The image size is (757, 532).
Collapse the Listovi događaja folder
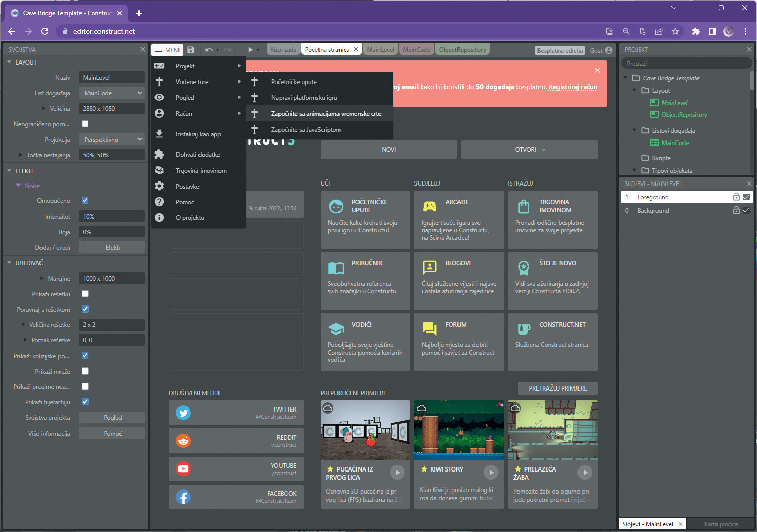pos(634,130)
